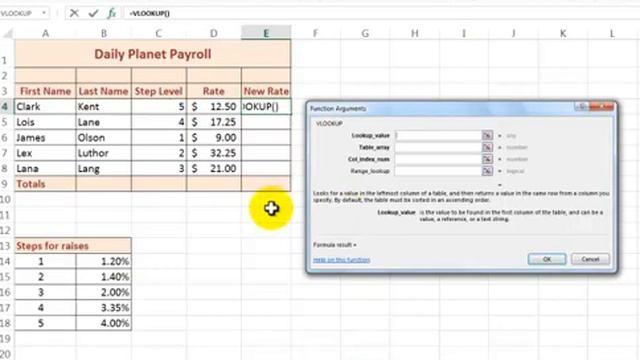Select the rate cell showing 32.25
Viewport: 640px width, 360px height.
(214, 153)
